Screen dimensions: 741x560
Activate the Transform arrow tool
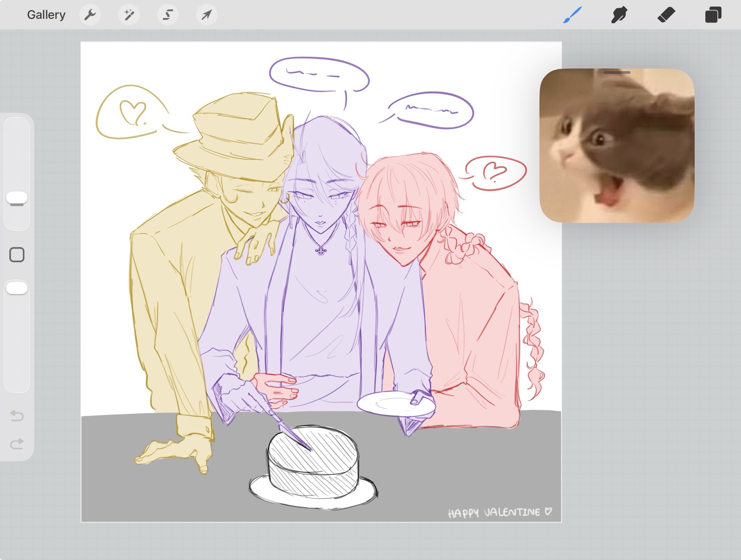coord(207,15)
